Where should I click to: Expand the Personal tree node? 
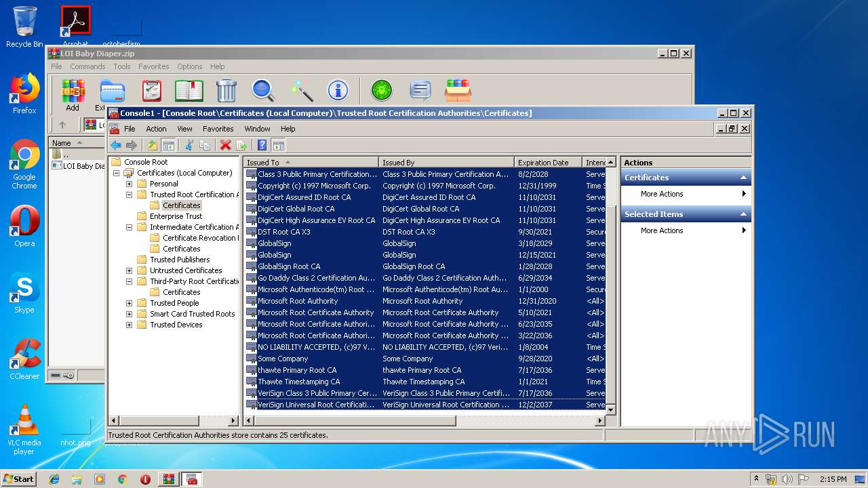[129, 184]
